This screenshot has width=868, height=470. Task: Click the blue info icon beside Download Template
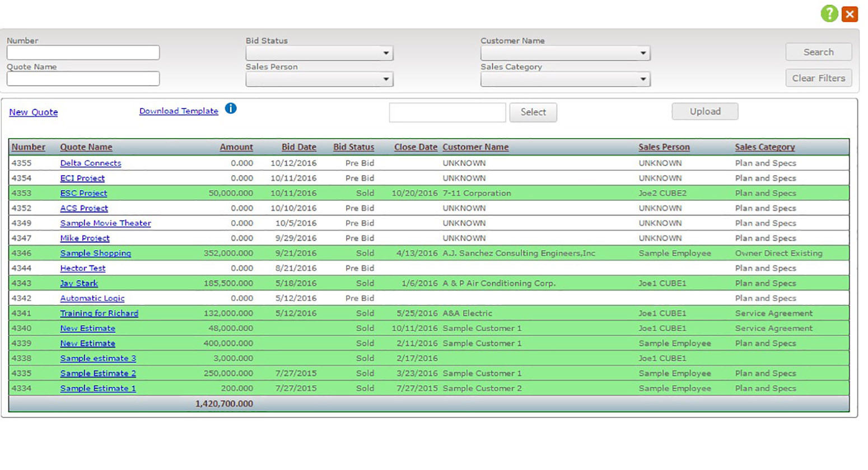(231, 109)
